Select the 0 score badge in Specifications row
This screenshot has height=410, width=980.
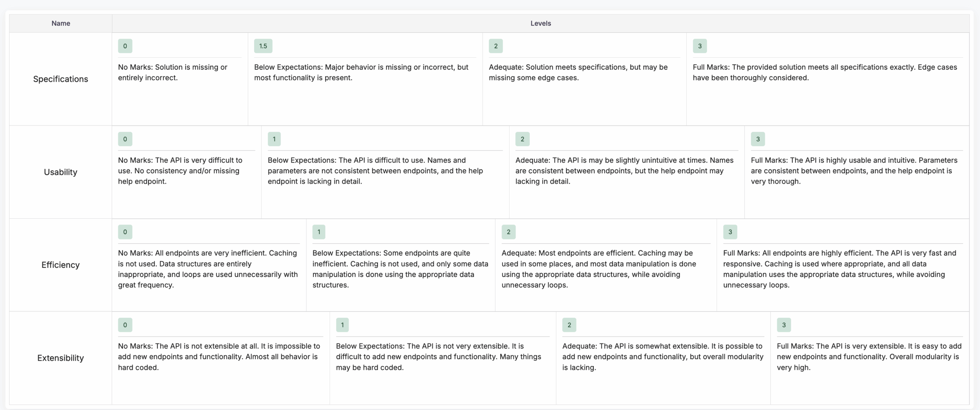(x=125, y=46)
